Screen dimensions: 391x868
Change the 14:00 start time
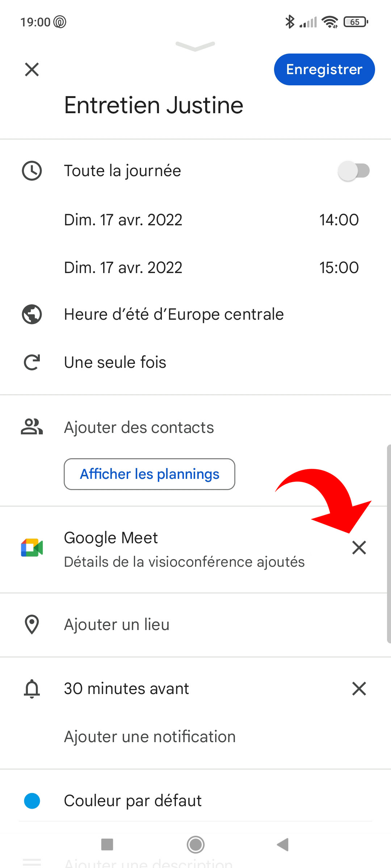point(339,220)
